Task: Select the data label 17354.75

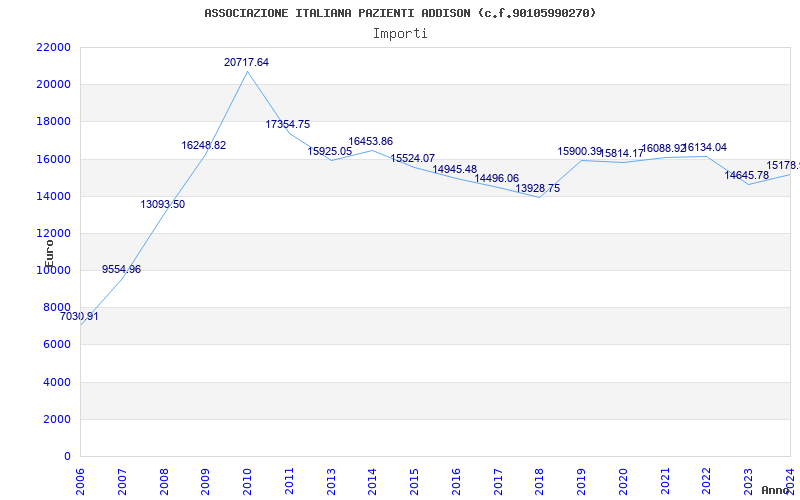Action: tap(288, 124)
